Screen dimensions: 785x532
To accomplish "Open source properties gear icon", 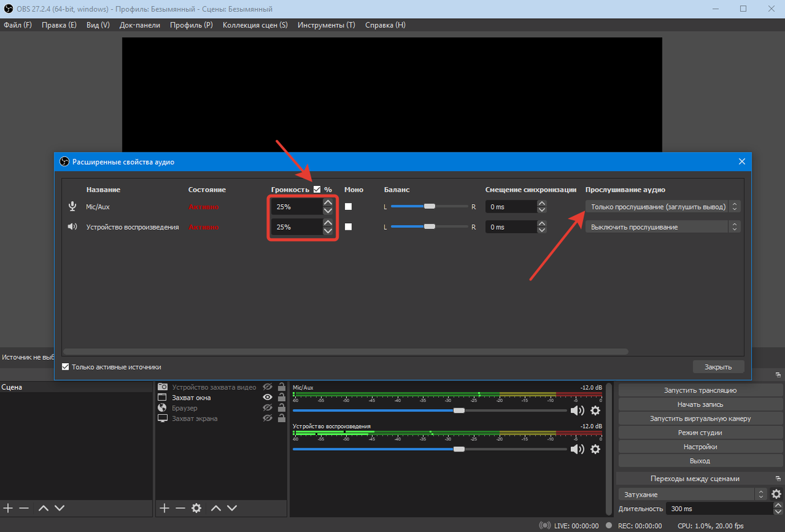I will click(196, 508).
